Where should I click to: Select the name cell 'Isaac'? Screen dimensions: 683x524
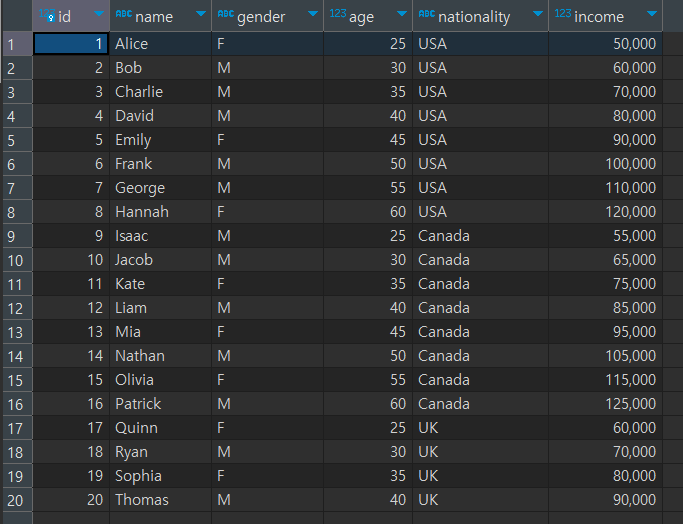160,236
